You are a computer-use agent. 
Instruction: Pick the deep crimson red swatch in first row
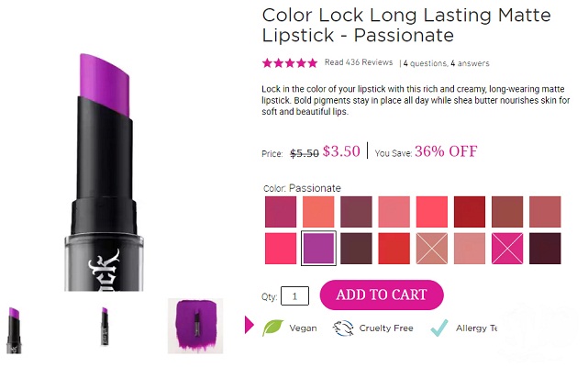469,211
